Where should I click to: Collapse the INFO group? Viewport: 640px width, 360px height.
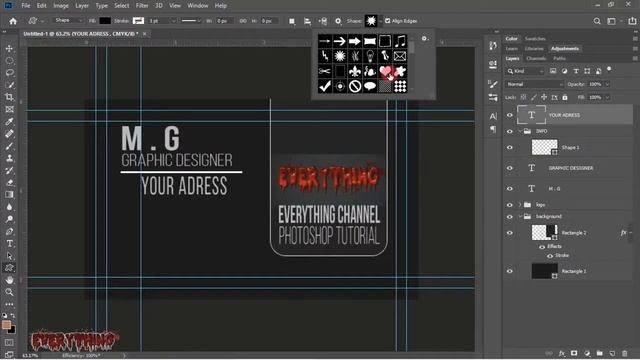[x=520, y=131]
